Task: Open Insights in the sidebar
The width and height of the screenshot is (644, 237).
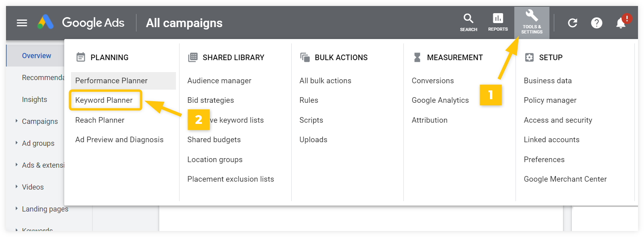Action: [x=34, y=100]
